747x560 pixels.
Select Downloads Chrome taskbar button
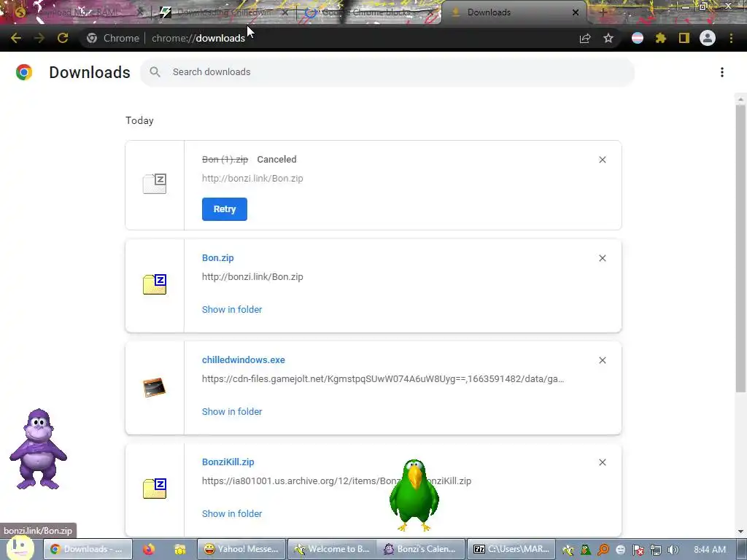(x=88, y=549)
